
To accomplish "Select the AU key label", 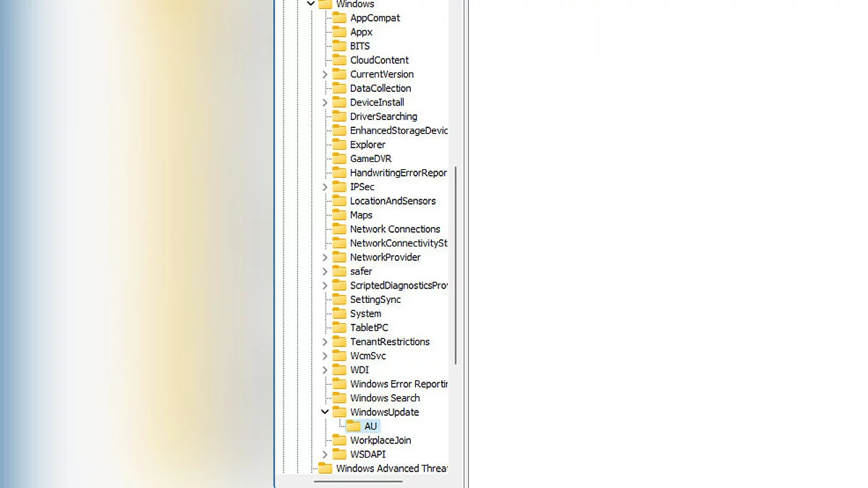I will 370,427.
